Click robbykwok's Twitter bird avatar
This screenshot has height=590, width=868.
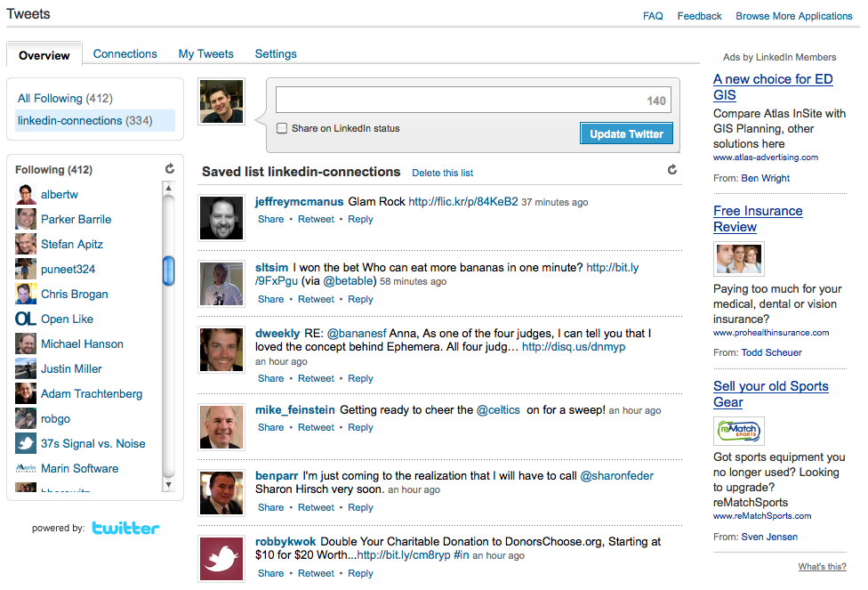point(221,558)
